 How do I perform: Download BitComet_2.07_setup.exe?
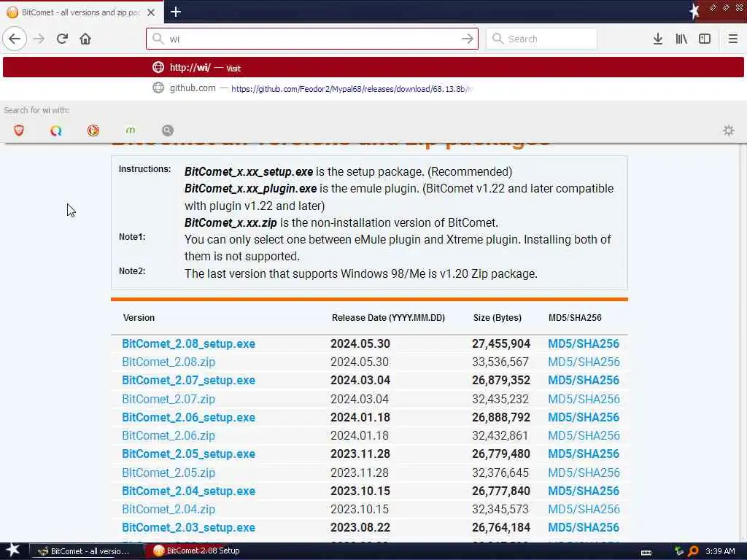click(x=189, y=381)
